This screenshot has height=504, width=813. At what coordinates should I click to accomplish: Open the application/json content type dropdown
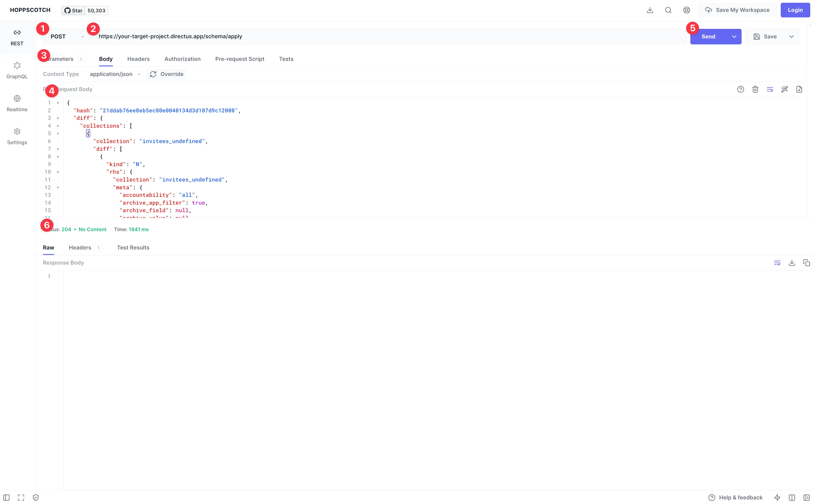click(115, 74)
